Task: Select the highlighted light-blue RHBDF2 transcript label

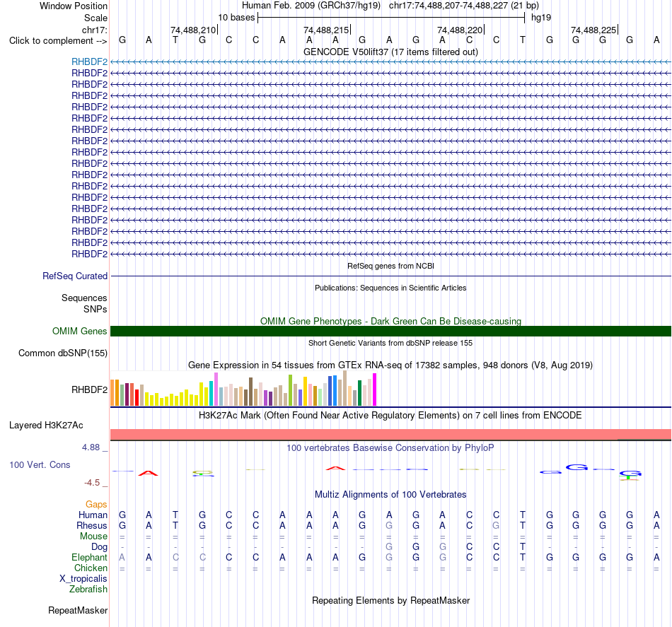Action: [x=89, y=61]
